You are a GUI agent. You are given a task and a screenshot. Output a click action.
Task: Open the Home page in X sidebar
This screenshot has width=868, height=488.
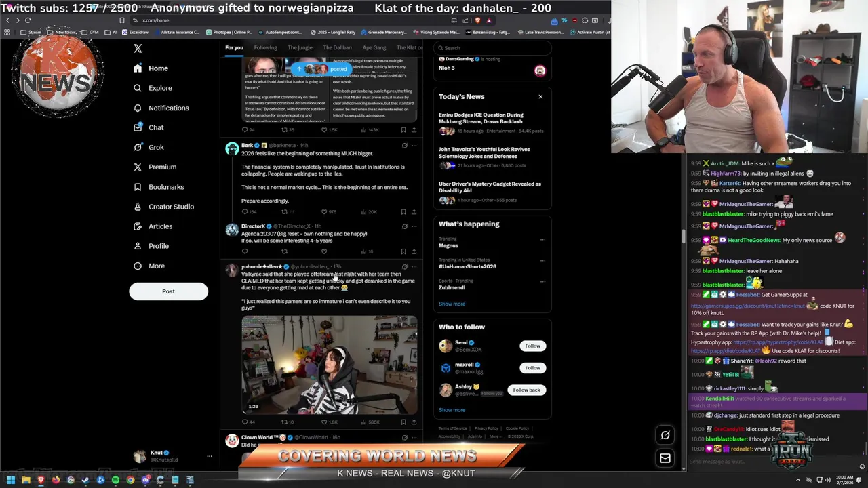[x=151, y=68]
